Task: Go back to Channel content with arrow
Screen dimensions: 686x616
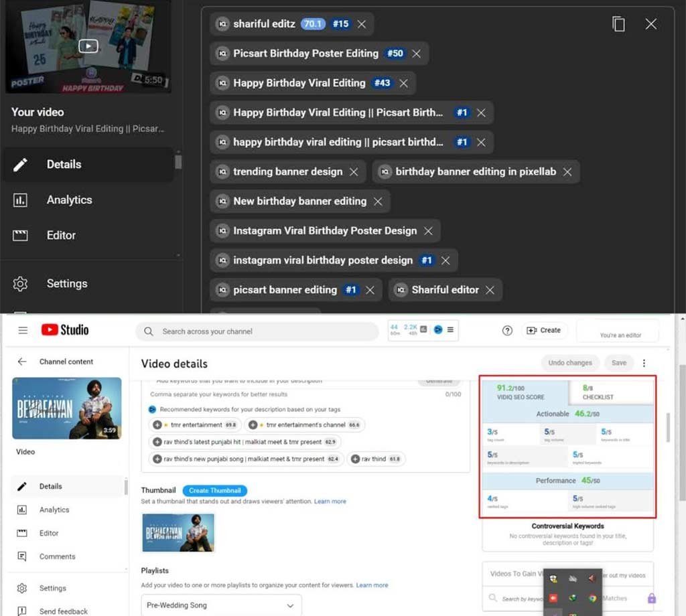Action: point(22,362)
